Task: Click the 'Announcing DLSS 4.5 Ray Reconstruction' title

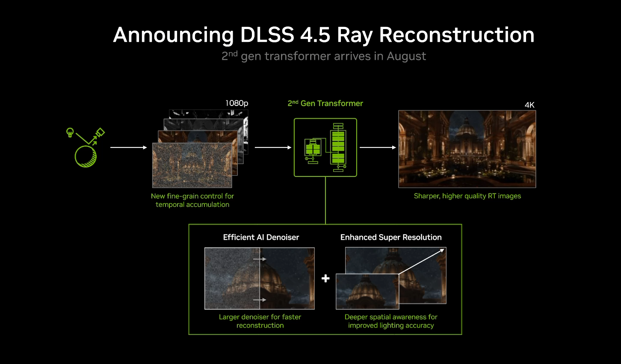Action: pyautogui.click(x=324, y=35)
